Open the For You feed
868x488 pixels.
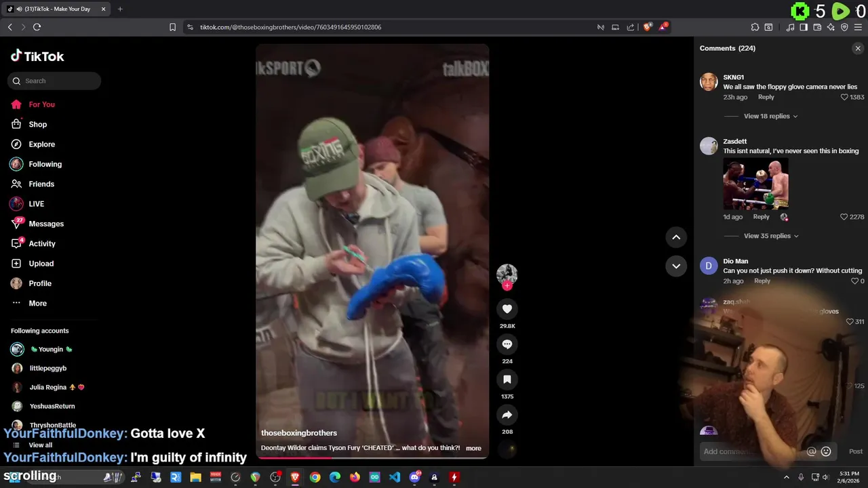tap(41, 104)
